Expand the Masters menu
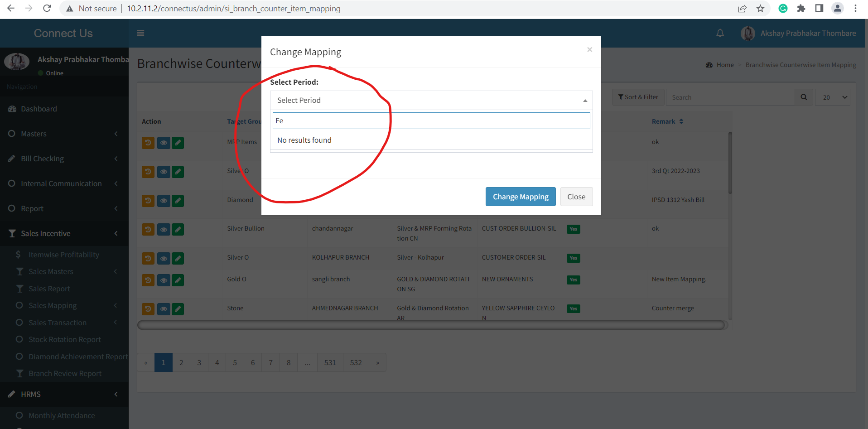Viewport: 868px width, 429px height. click(x=64, y=134)
